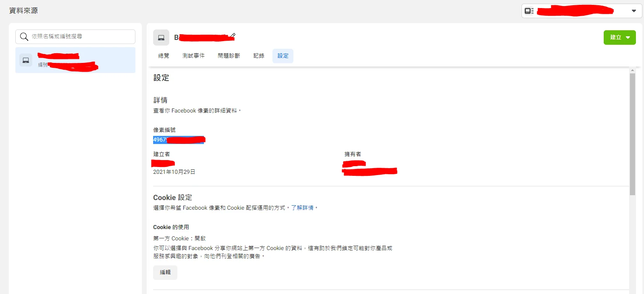Click the 建立者 label

[162, 154]
